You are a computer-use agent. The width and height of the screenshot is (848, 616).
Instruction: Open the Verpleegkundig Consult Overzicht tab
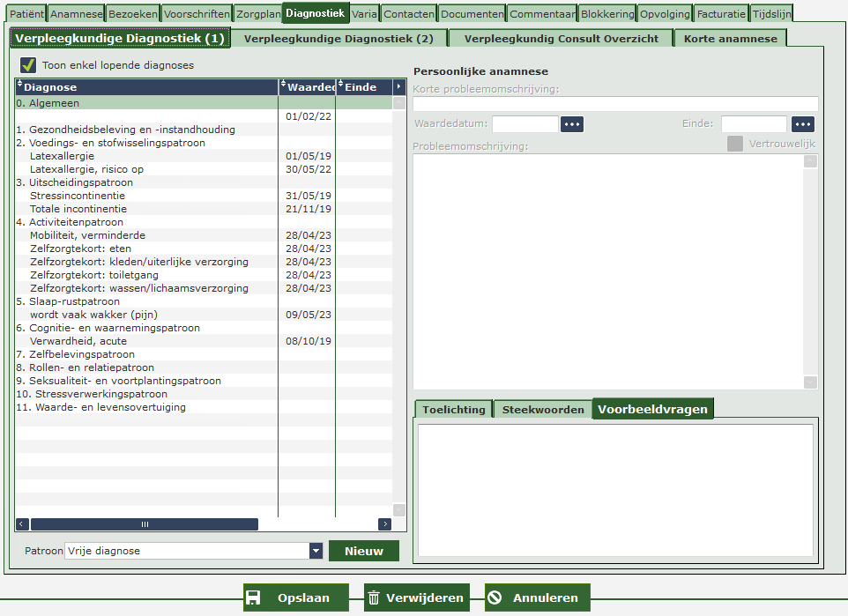tap(560, 39)
